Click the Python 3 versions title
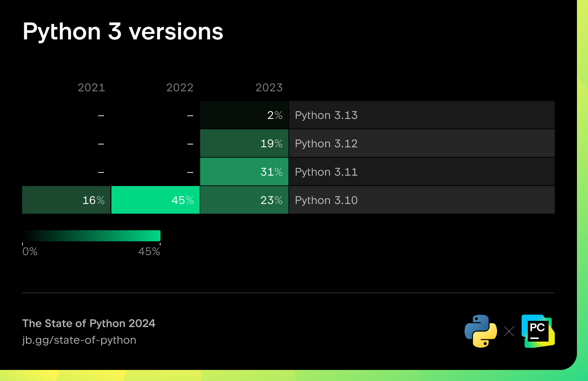This screenshot has width=588, height=381. pos(123,32)
